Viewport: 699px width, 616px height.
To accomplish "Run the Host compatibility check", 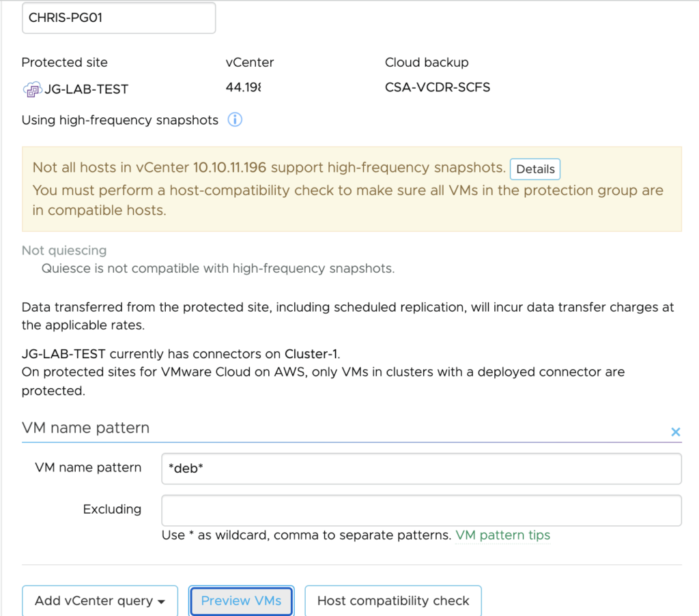I will [393, 601].
